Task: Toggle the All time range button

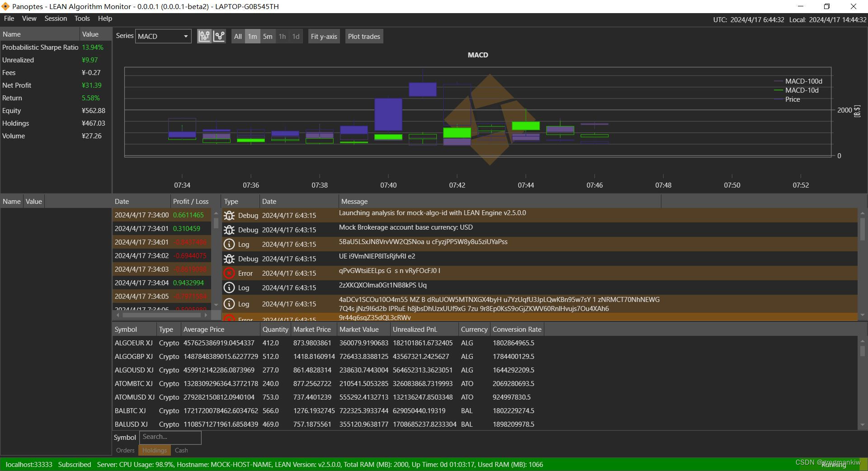Action: [238, 37]
